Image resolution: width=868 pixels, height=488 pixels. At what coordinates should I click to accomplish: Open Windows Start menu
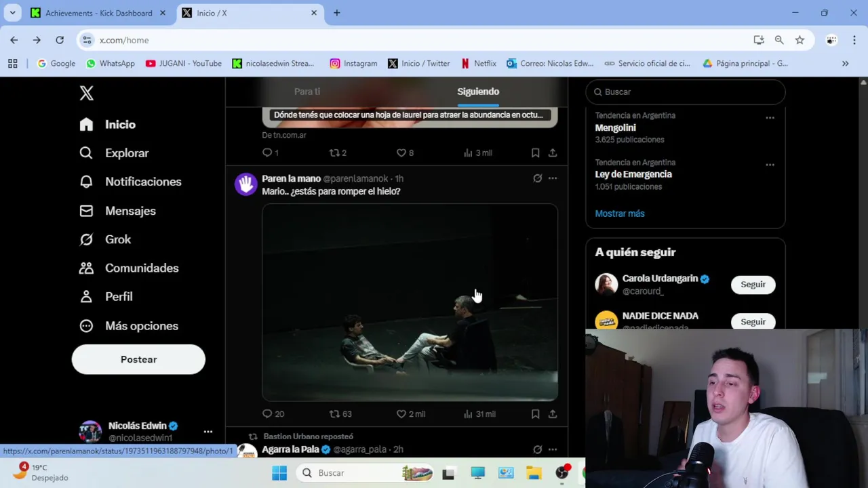279,473
